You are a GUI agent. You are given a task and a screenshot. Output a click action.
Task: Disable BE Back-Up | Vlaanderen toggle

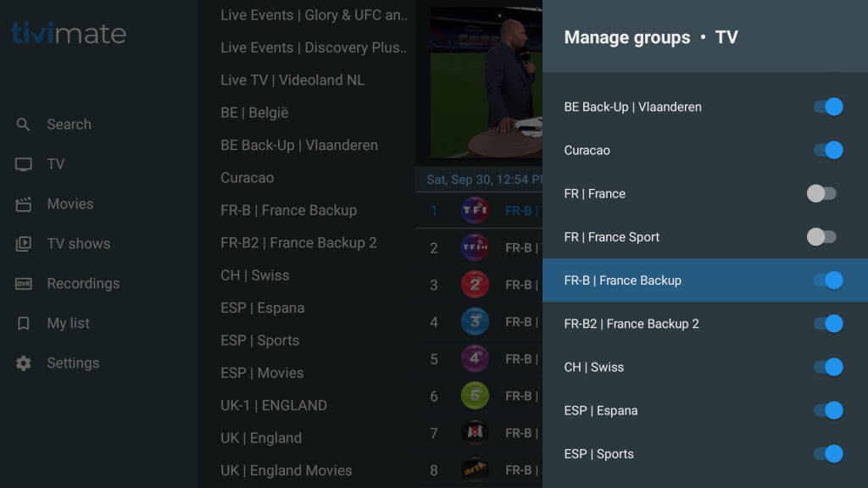[828, 108]
